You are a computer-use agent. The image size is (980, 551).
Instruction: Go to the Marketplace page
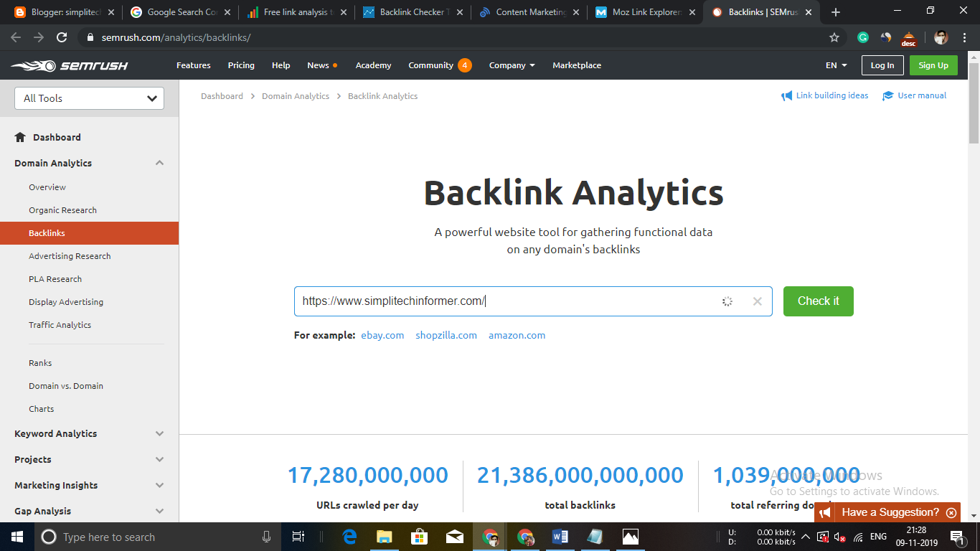(x=577, y=65)
